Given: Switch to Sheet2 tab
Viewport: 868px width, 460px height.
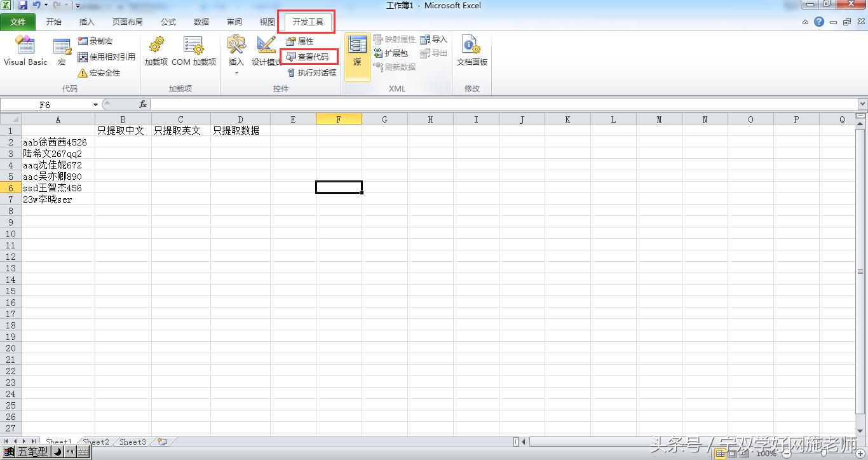Looking at the screenshot, I should (x=96, y=442).
